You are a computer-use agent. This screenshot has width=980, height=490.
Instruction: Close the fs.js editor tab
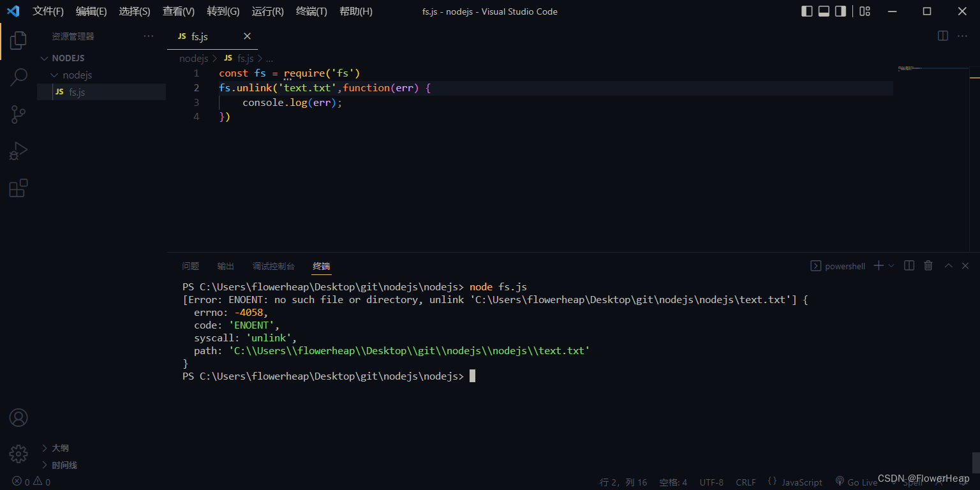pos(248,36)
